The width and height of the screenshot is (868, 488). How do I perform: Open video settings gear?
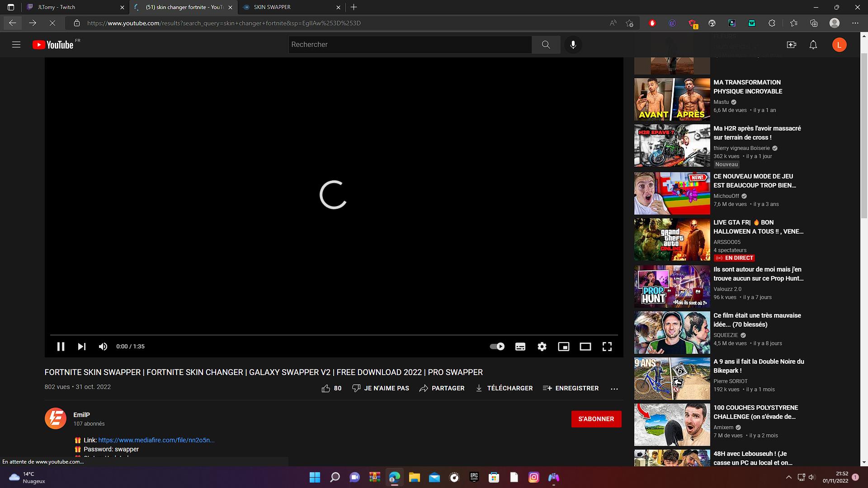click(542, 347)
